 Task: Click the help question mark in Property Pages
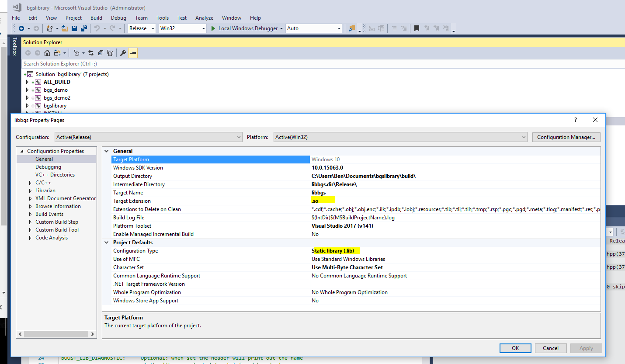[x=575, y=120]
